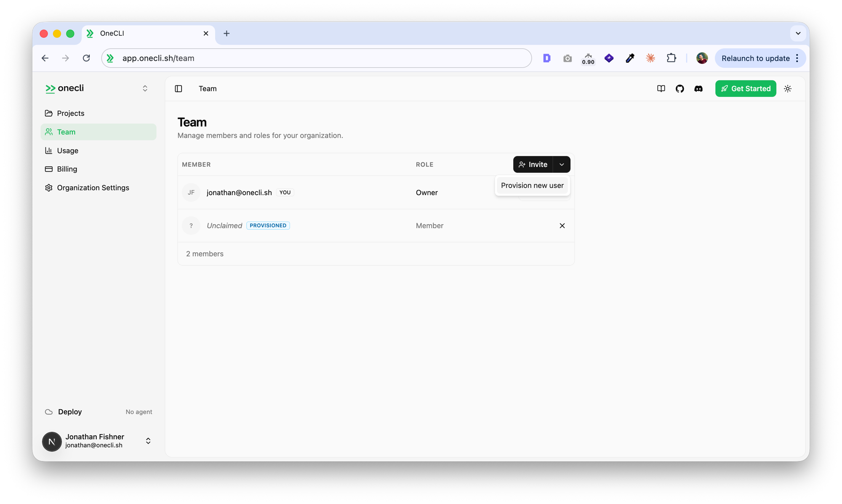Click the PROVISIONED badge

click(268, 225)
